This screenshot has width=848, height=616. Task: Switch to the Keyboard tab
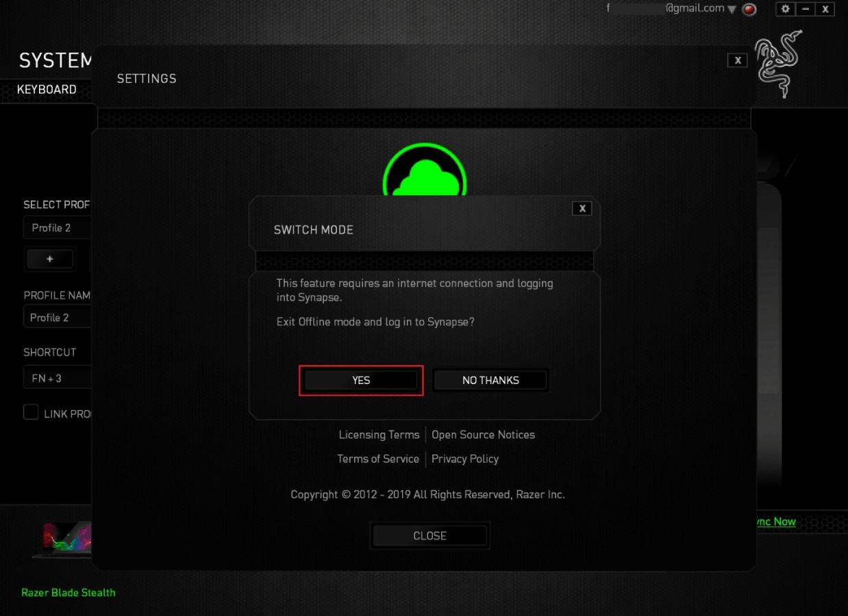pos(47,90)
